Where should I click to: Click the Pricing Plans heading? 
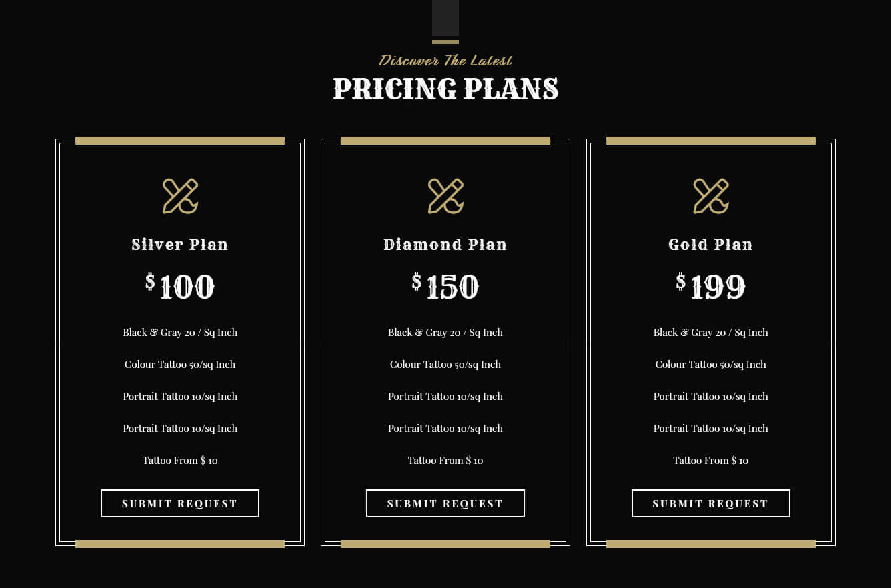click(445, 89)
